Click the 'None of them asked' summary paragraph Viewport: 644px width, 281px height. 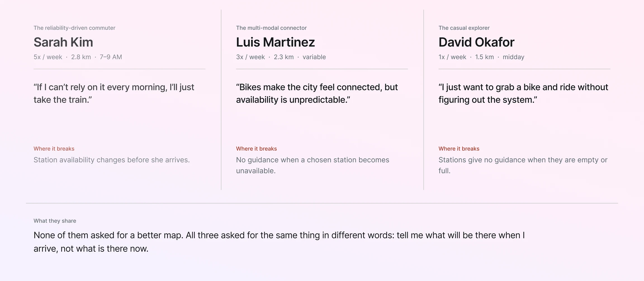point(279,242)
